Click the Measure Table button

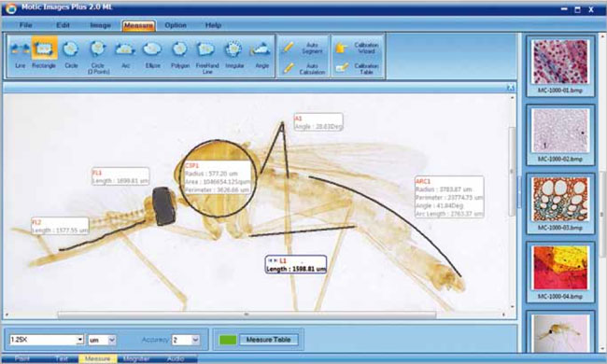coord(268,340)
